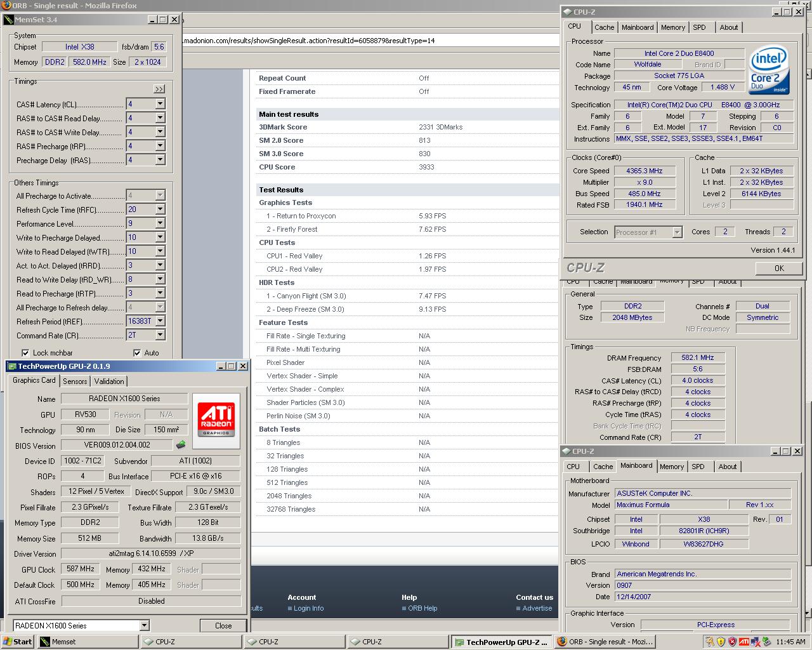Click the MemSet 3.4 title bar icon
The height and width of the screenshot is (650, 812).
[8, 20]
